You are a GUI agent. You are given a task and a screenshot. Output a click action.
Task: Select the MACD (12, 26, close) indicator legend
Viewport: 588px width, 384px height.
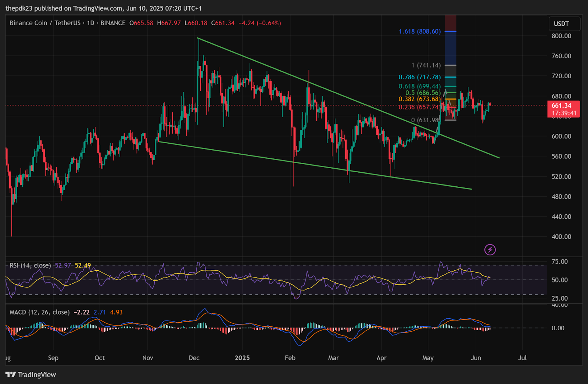(40, 312)
